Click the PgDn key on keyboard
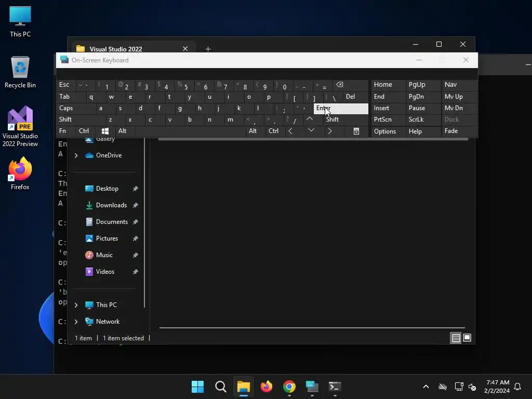532x399 pixels. pos(423,97)
